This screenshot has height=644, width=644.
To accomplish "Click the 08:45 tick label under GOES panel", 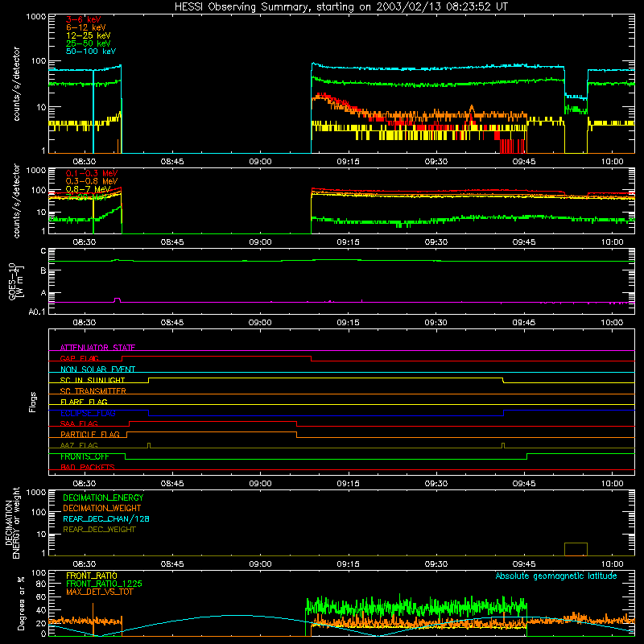I will tap(172, 323).
